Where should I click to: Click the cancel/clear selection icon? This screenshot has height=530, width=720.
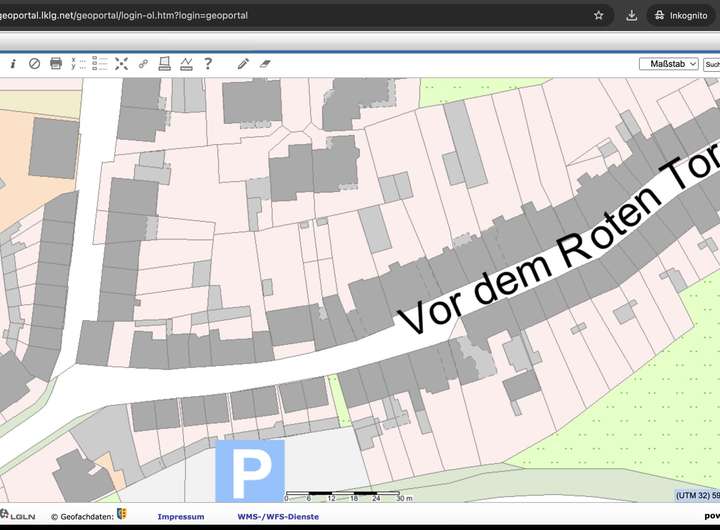34,63
